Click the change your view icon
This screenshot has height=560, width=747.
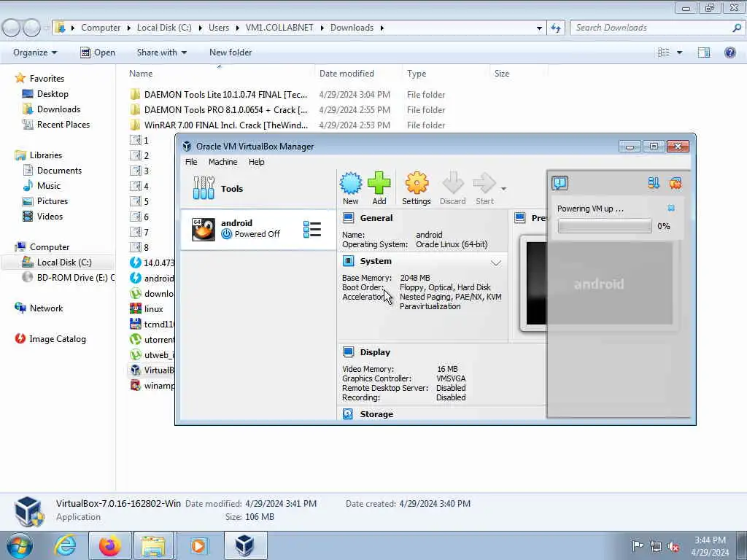pos(664,52)
